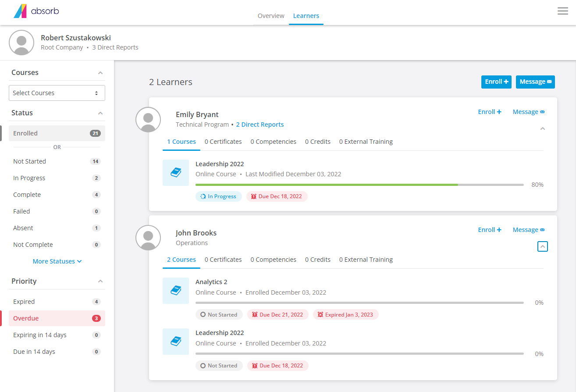Open John Brooks' 0 Credits tab

point(318,260)
